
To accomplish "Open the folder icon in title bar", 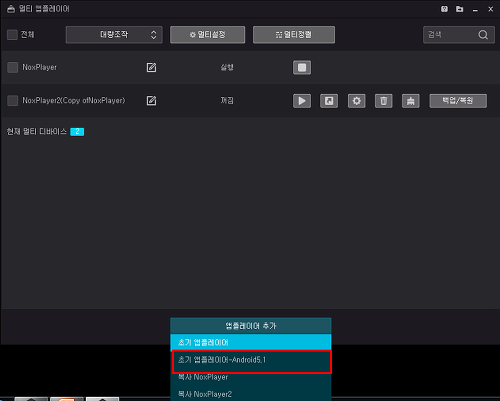I will pyautogui.click(x=460, y=9).
